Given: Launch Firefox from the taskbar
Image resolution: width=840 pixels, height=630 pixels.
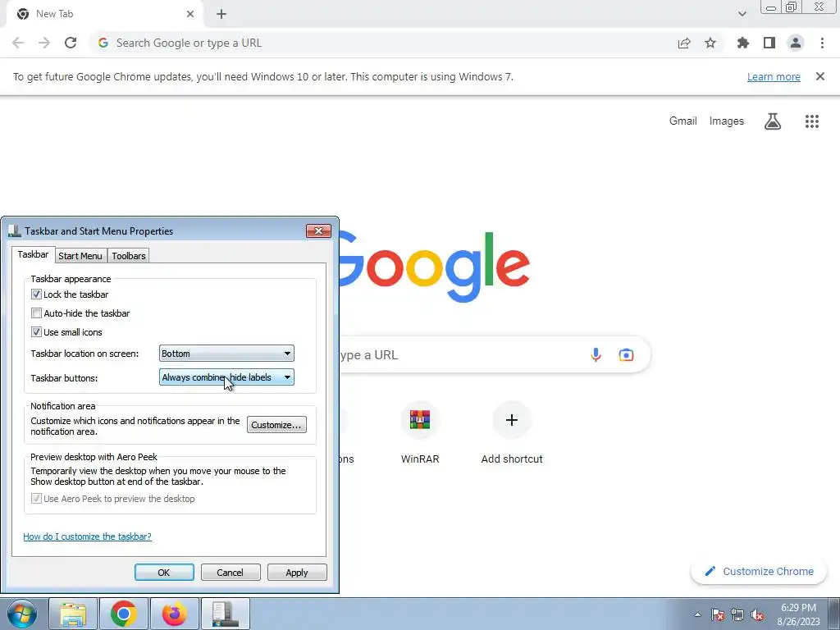Looking at the screenshot, I should coord(175,614).
